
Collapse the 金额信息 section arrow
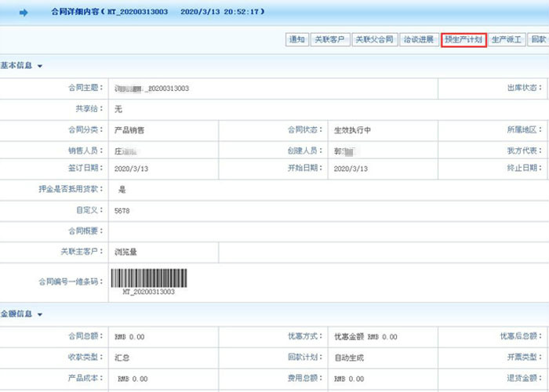(40, 314)
